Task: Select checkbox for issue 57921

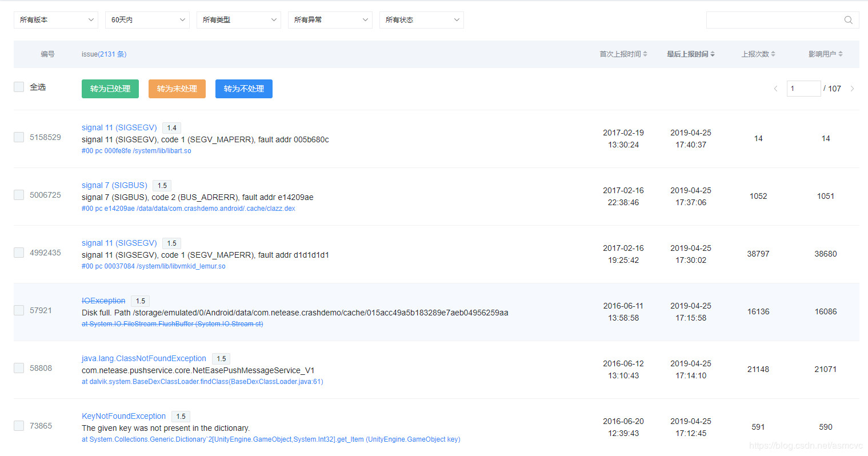Action: tap(19, 310)
